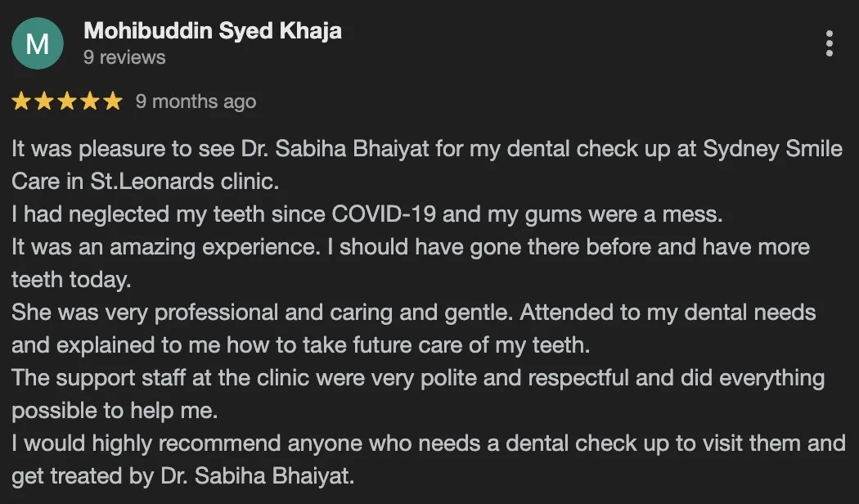Click the amazing experience sentence
The image size is (859, 504).
(411, 247)
